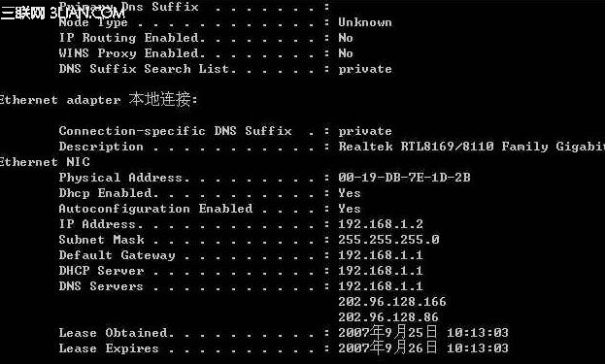This screenshot has width=605, height=364.
Task: Click the IP address value 192.168.1.2
Action: pyautogui.click(x=381, y=224)
